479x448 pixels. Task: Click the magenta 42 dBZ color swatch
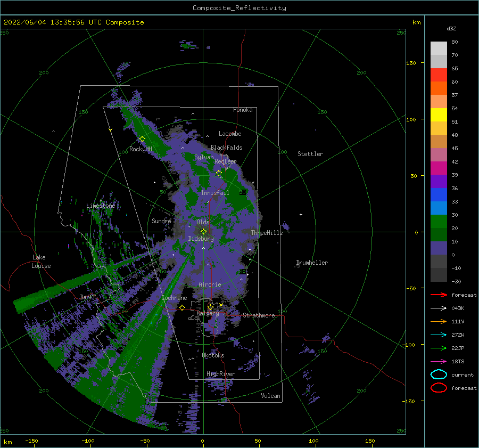(439, 168)
